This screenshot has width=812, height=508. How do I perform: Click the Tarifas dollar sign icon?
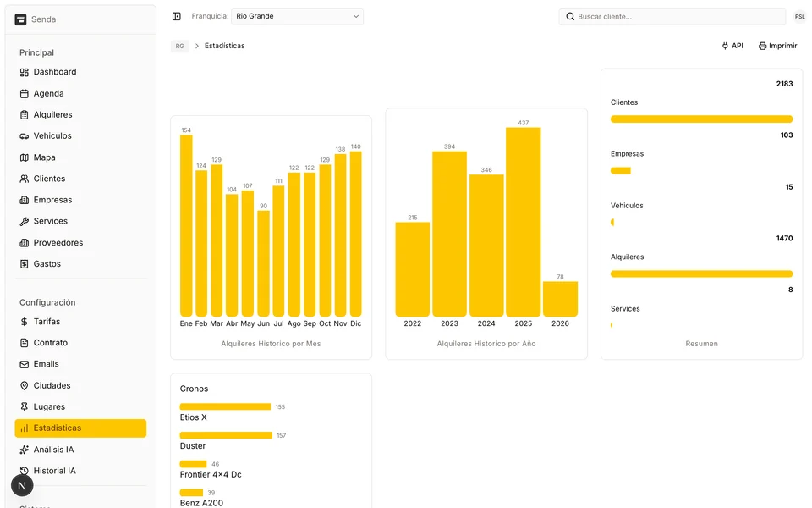(x=25, y=322)
